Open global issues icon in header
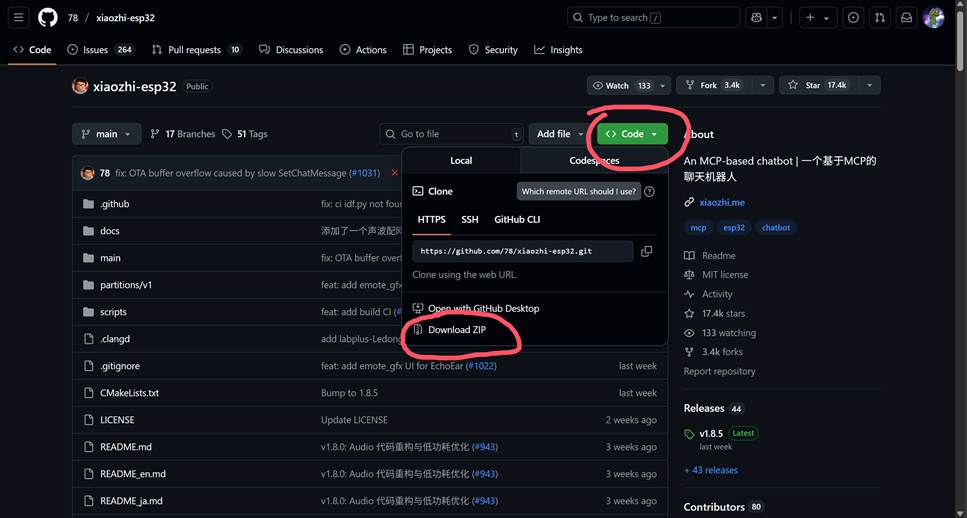Image resolution: width=967 pixels, height=518 pixels. click(x=853, y=18)
